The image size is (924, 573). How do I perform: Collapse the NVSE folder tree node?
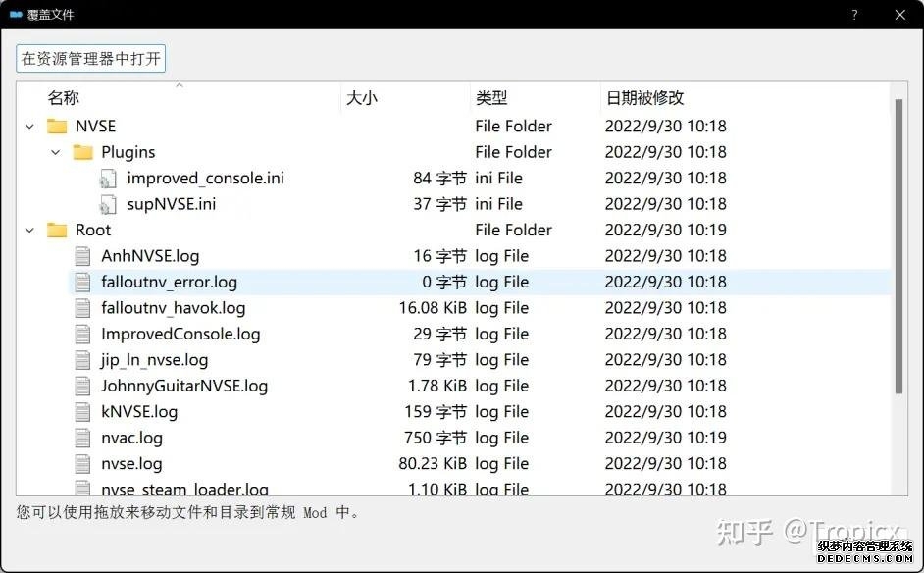29,127
